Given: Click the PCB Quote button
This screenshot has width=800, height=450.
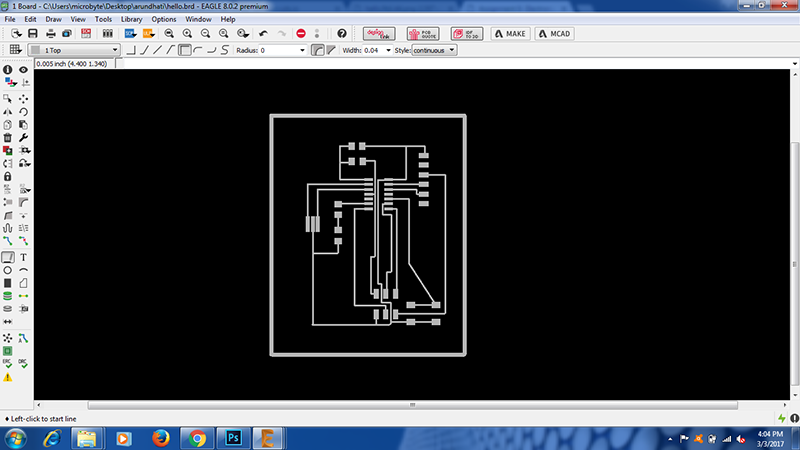Looking at the screenshot, I should coord(423,34).
